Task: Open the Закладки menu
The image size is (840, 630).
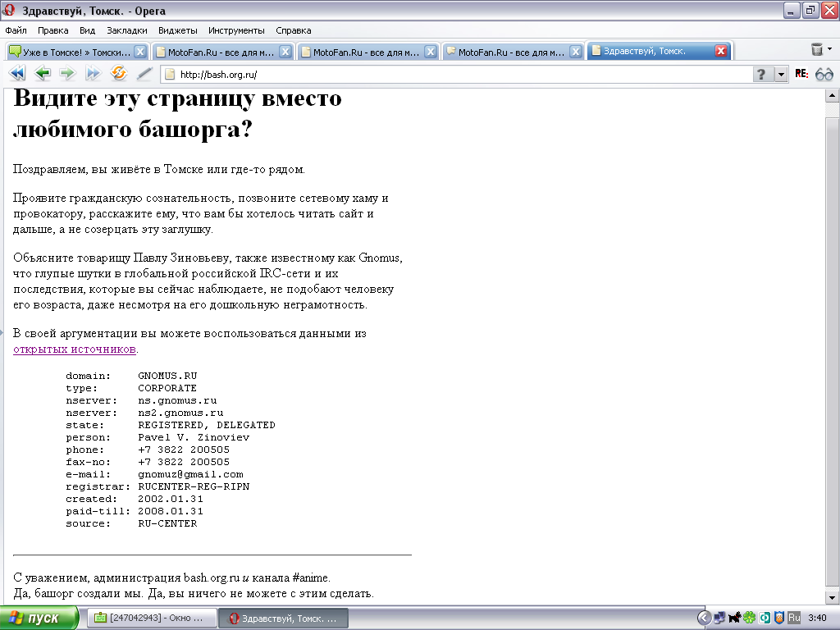Action: tap(127, 30)
